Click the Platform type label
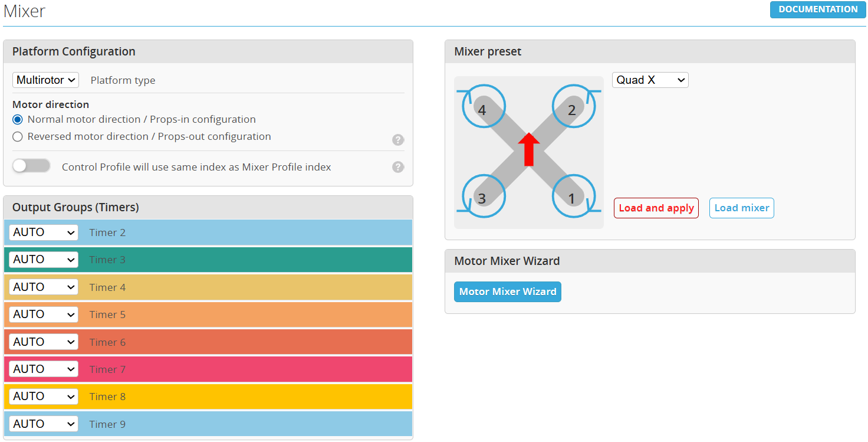This screenshot has height=442, width=868. click(123, 80)
